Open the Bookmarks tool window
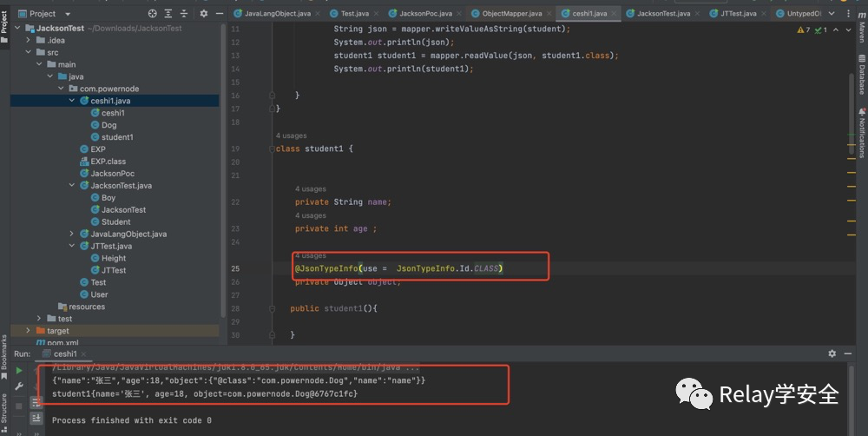 tap(4, 357)
